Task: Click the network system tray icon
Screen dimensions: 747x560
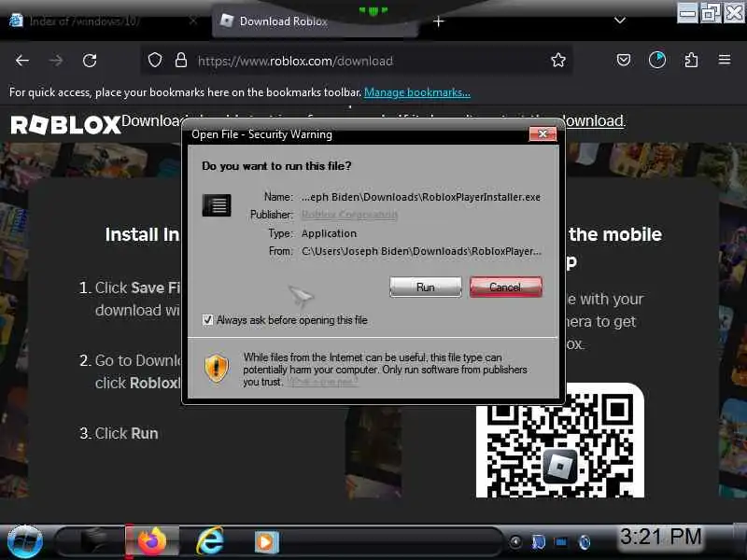Action: point(561,542)
